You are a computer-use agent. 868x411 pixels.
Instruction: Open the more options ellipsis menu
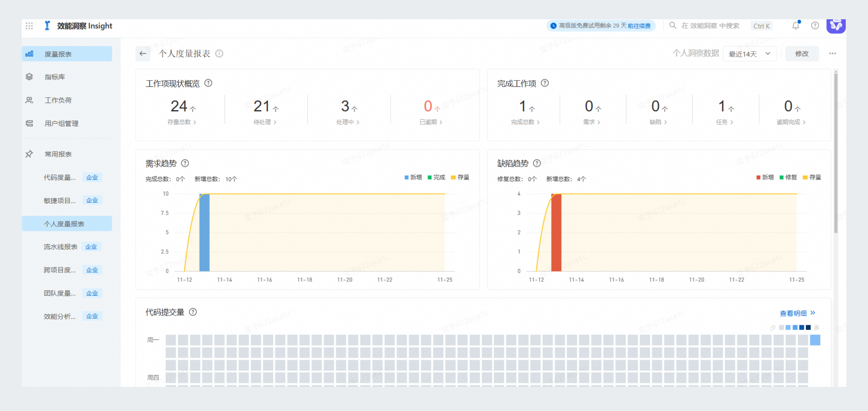[832, 54]
